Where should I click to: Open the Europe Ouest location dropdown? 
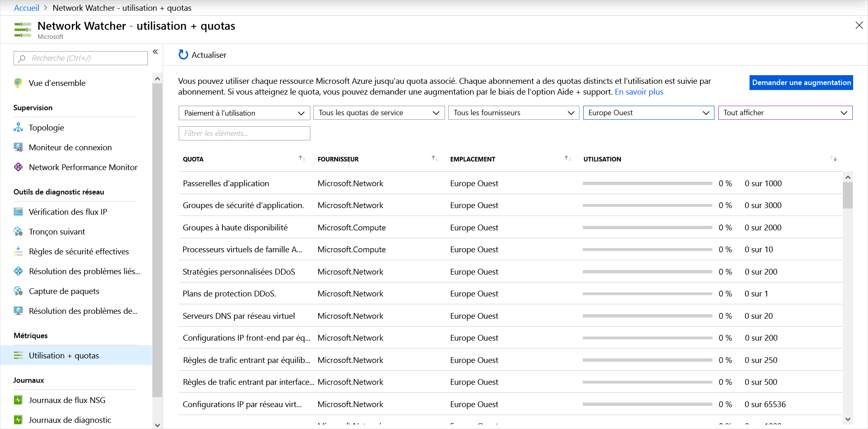[648, 113]
